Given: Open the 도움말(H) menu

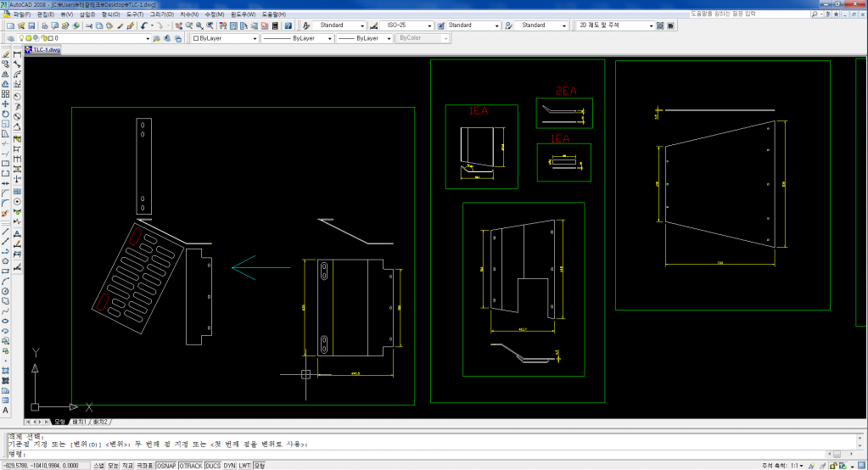Looking at the screenshot, I should tap(273, 14).
